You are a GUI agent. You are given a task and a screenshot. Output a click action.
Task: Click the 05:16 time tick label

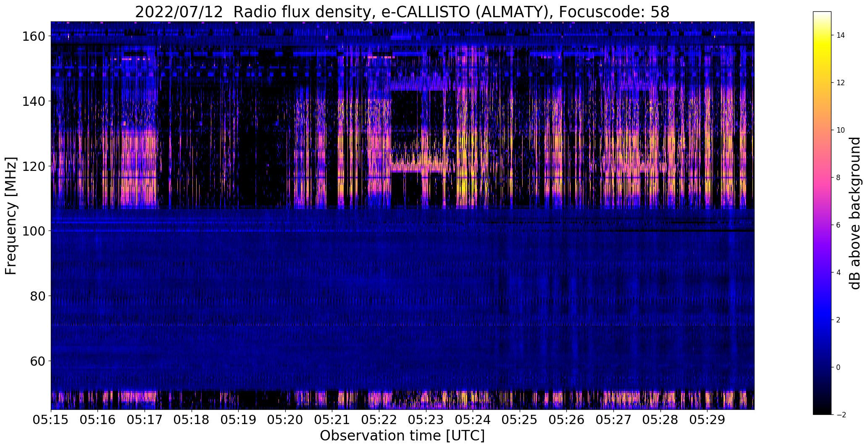coord(98,420)
